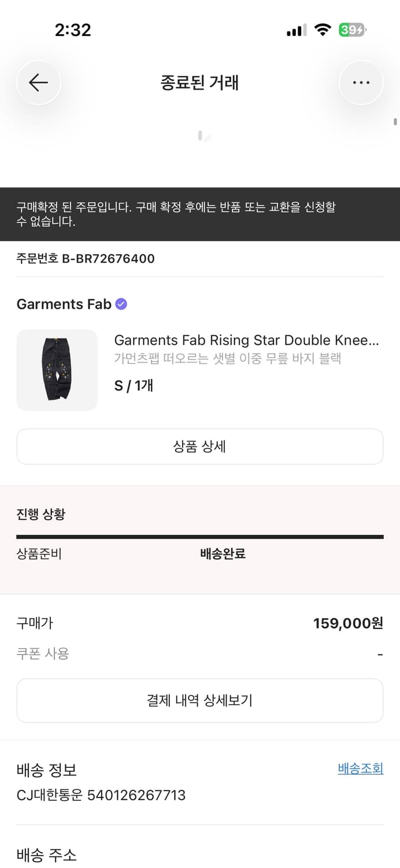The height and width of the screenshot is (868, 400).
Task: Tap the seller name Garments Fab
Action: (x=64, y=304)
